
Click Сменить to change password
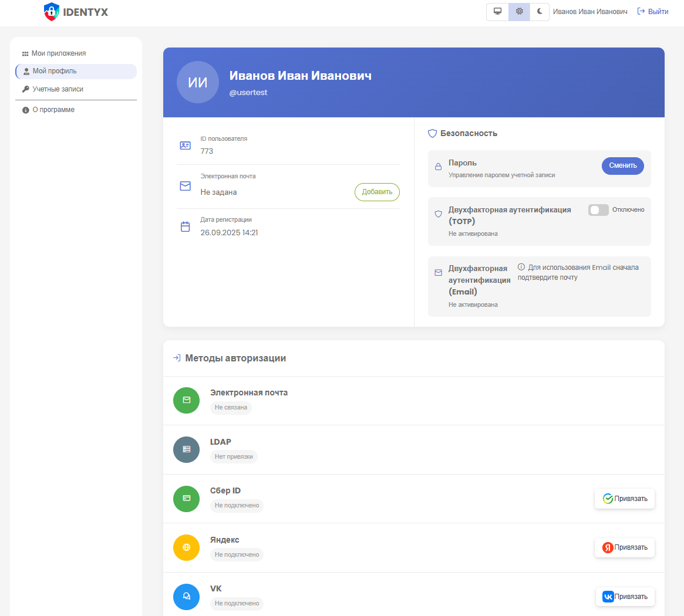tap(622, 165)
